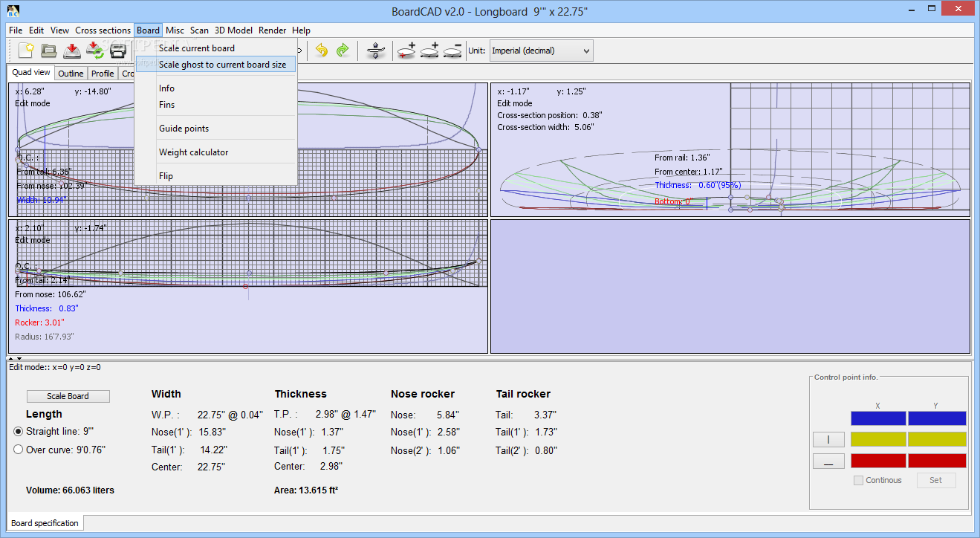Click the add control point icon
Screen dimensions: 980x538
click(406, 51)
